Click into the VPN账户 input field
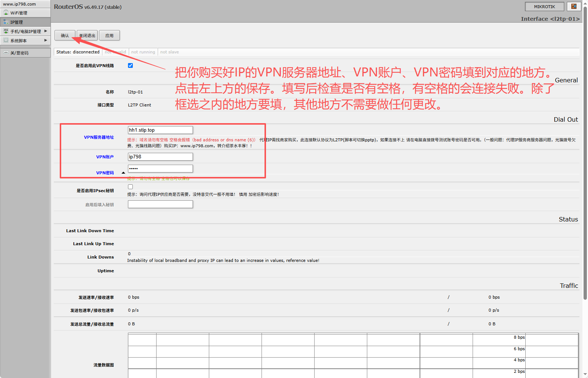The image size is (588, 378). [160, 157]
